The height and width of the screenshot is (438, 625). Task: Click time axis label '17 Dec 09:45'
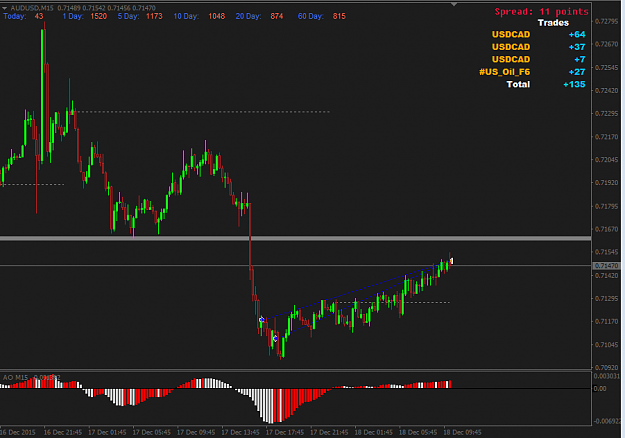(196, 432)
